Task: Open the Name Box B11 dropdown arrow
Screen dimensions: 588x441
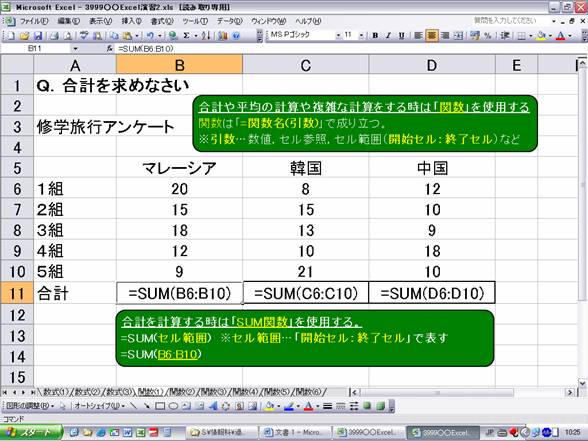Action: click(75, 48)
